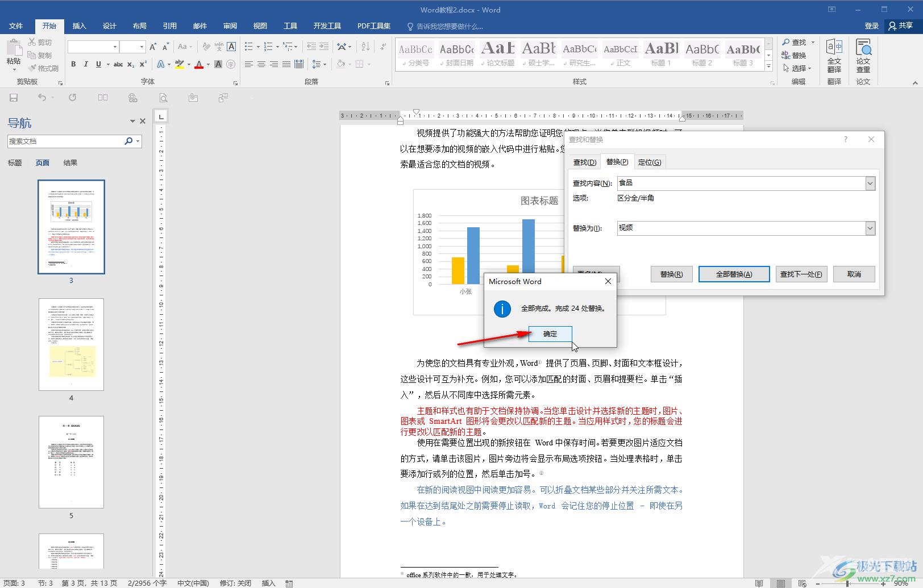This screenshot has height=588, width=923.
Task: Switch to Read Mode view in status bar
Action: [759, 583]
